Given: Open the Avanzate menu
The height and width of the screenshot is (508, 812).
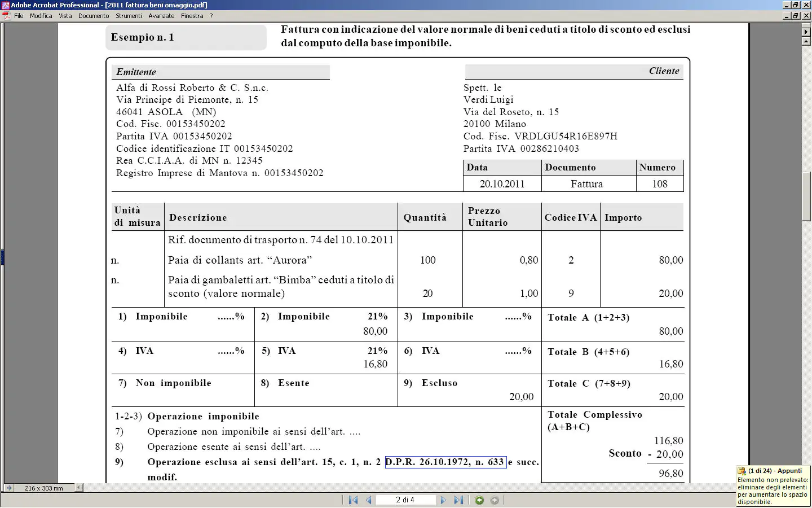Looking at the screenshot, I should click(x=161, y=16).
